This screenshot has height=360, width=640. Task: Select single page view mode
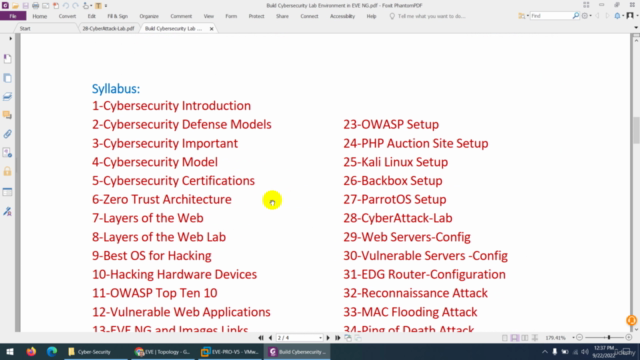pos(505,338)
